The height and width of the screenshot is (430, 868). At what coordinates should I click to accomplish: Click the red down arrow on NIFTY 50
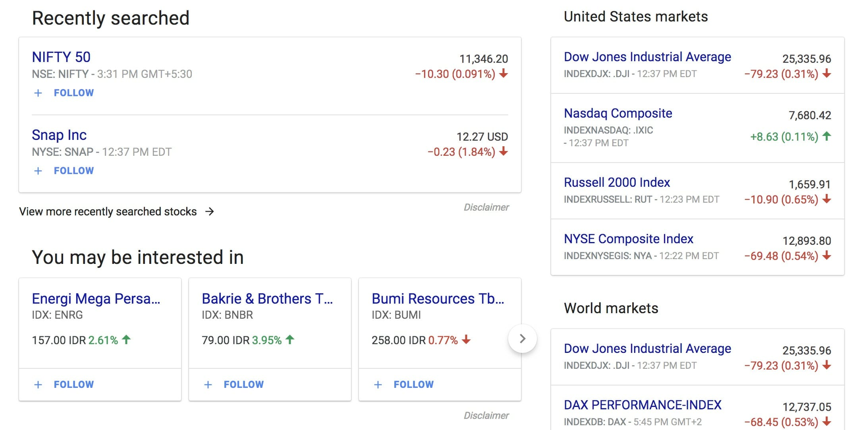(503, 74)
